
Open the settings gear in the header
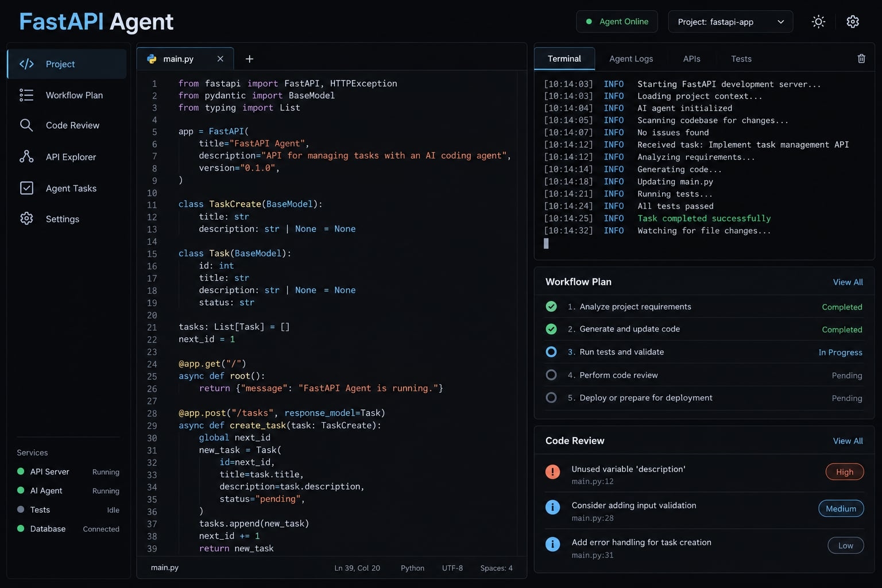click(x=853, y=22)
